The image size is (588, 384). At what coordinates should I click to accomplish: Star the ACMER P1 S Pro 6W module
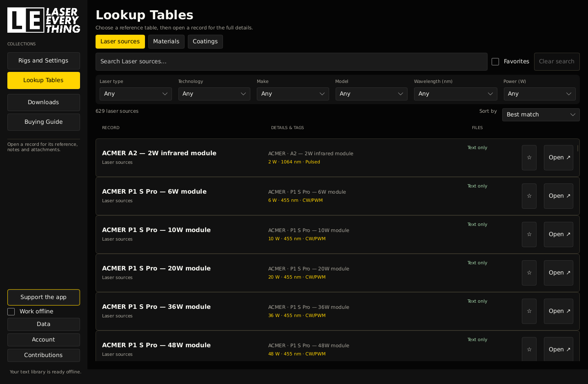pyautogui.click(x=529, y=196)
